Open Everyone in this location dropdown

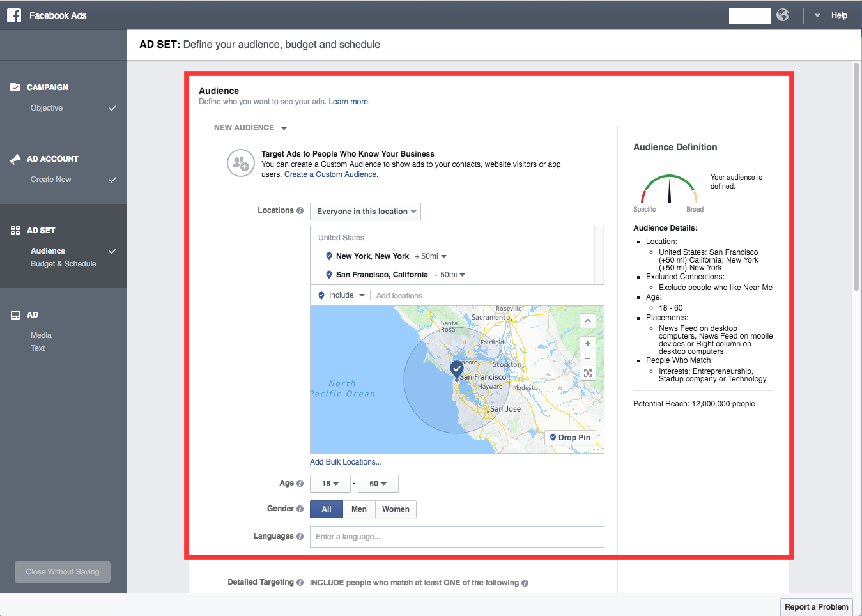tap(366, 212)
